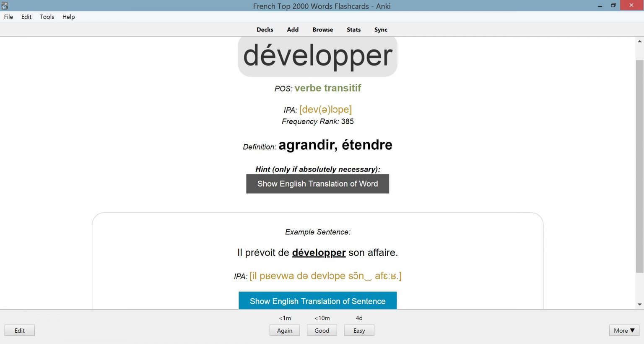Go to Decks view
644x344 pixels.
pos(265,29)
